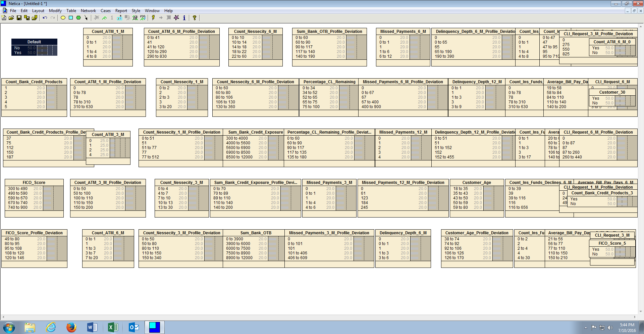Open the File menu
The image size is (644, 334).
point(13,11)
